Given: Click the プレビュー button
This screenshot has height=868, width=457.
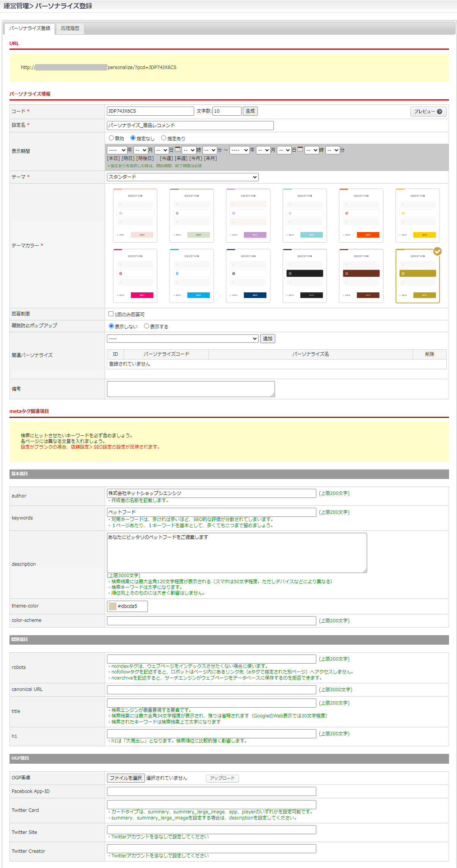Looking at the screenshot, I should [428, 111].
